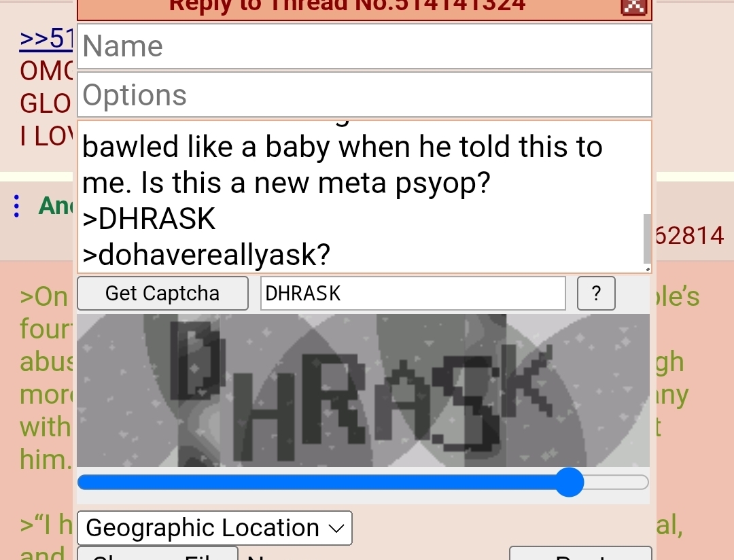Click the DHRASK captcha image
The image size is (734, 560).
point(363,390)
